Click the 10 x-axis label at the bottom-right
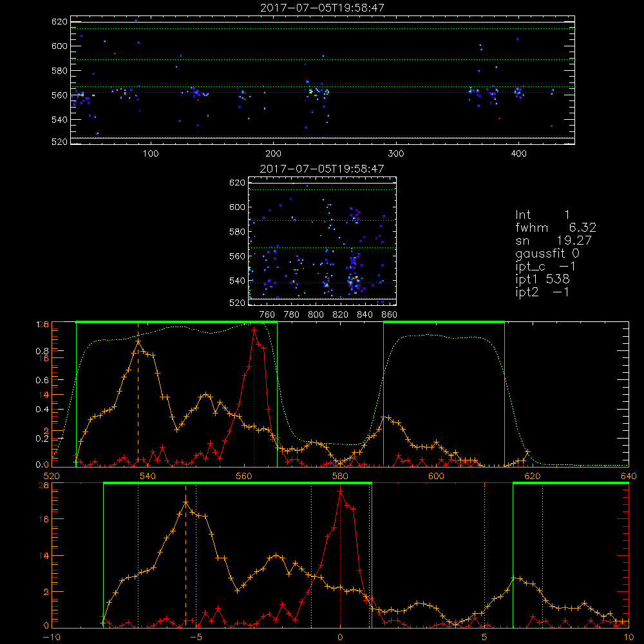This screenshot has width=644, height=644. 629,637
